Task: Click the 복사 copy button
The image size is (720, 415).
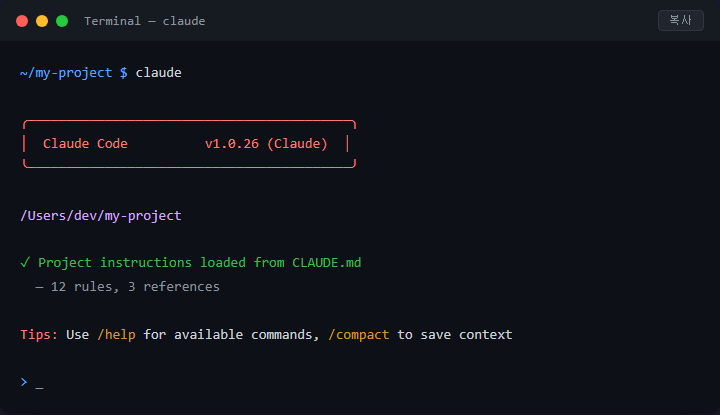Action: pos(681,20)
